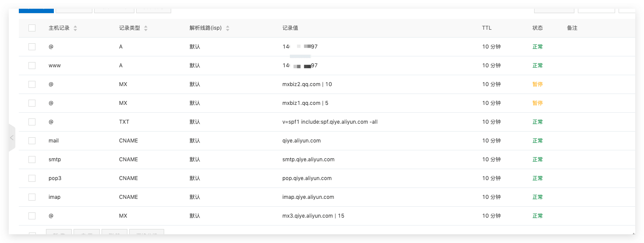Tick the checkbox for the mxbiz2.qq.com MX record

[x=32, y=84]
